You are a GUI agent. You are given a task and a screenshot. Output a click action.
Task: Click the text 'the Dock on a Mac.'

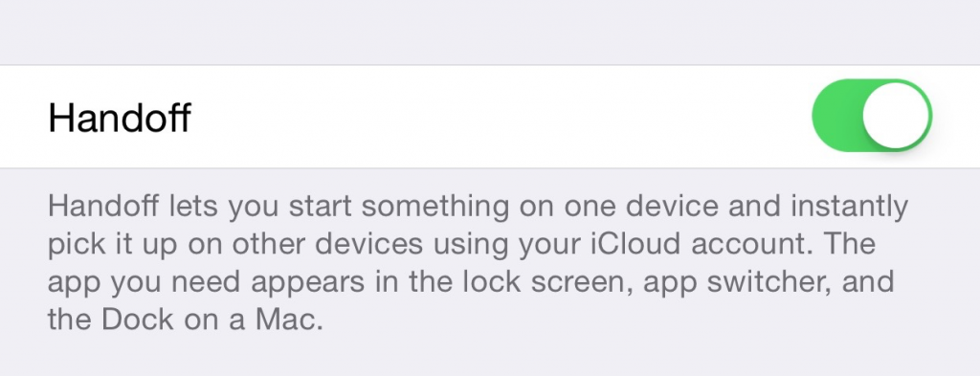click(x=186, y=319)
